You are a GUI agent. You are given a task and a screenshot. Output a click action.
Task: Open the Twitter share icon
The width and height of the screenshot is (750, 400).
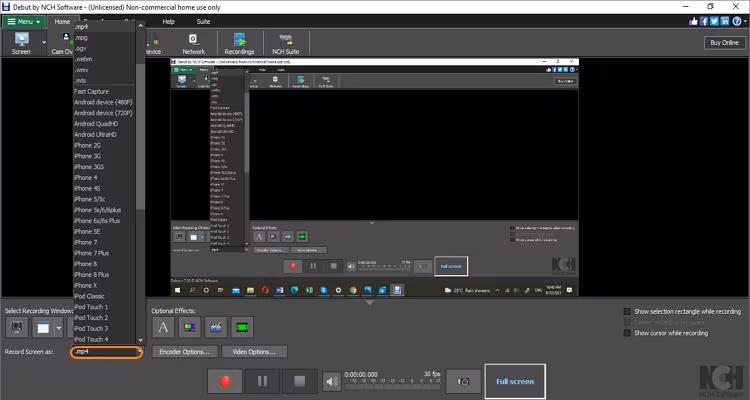point(715,21)
